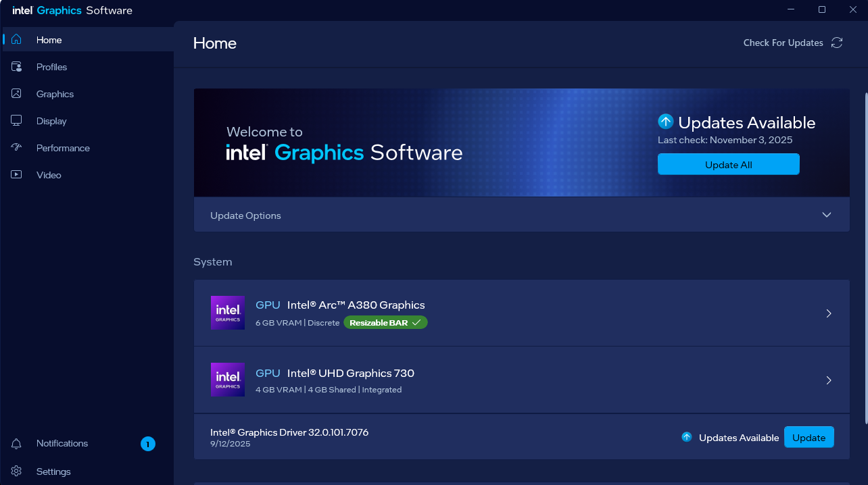Click the Intel Graphics Software title logo

[x=72, y=10]
